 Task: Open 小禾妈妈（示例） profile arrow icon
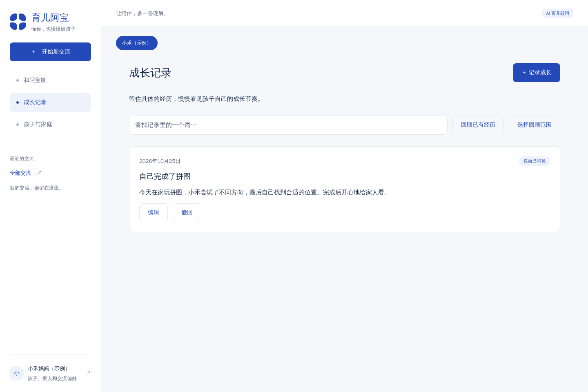coord(88,373)
